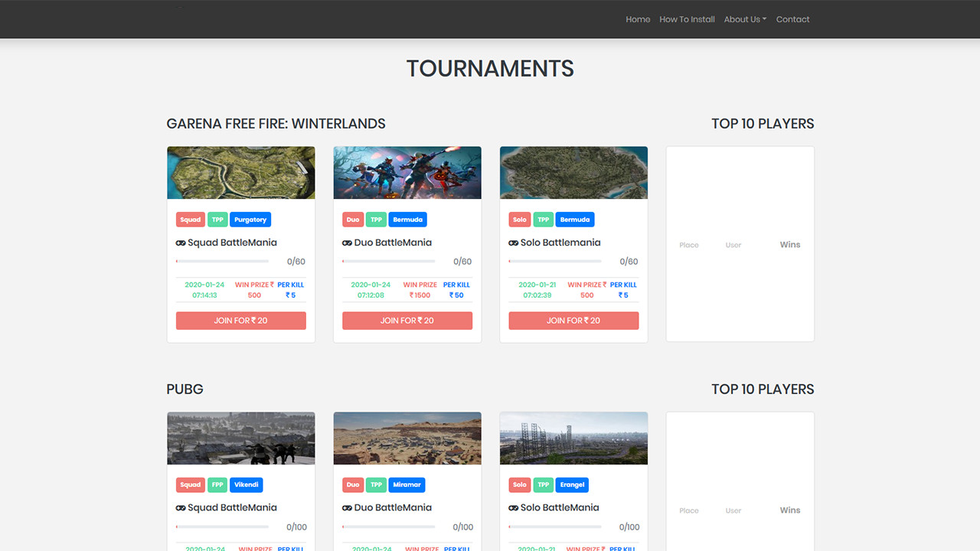Image resolution: width=980 pixels, height=551 pixels.
Task: Open the Contact page
Action: [792, 19]
